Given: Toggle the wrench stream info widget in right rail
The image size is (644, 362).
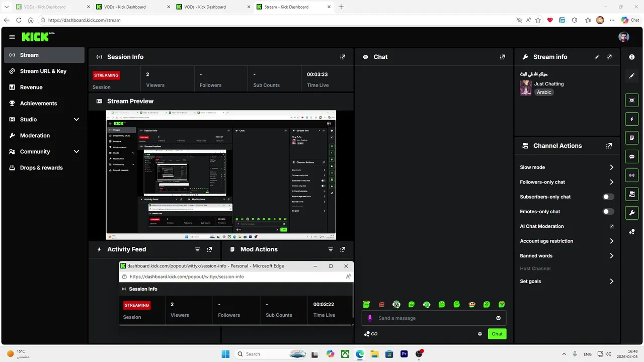Looking at the screenshot, I should coord(632,213).
